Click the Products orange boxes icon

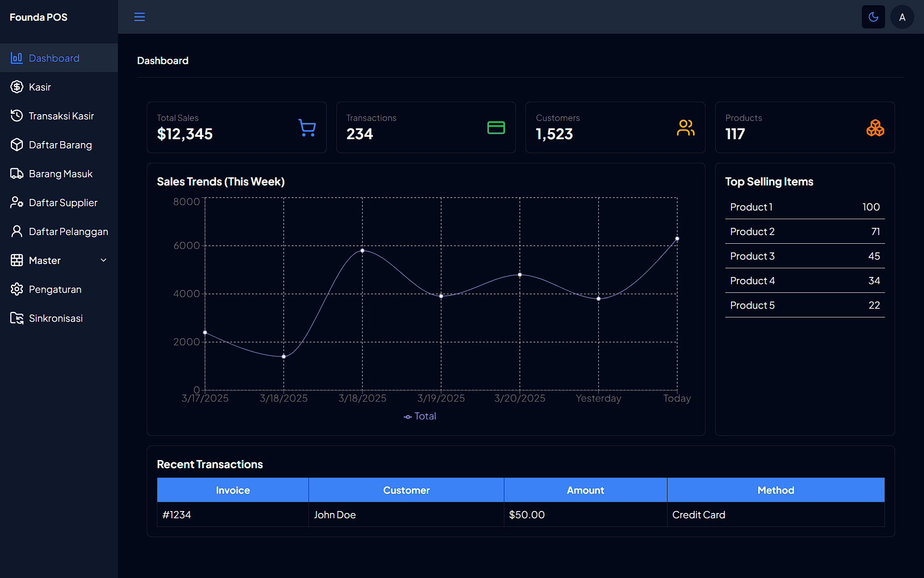tap(875, 128)
